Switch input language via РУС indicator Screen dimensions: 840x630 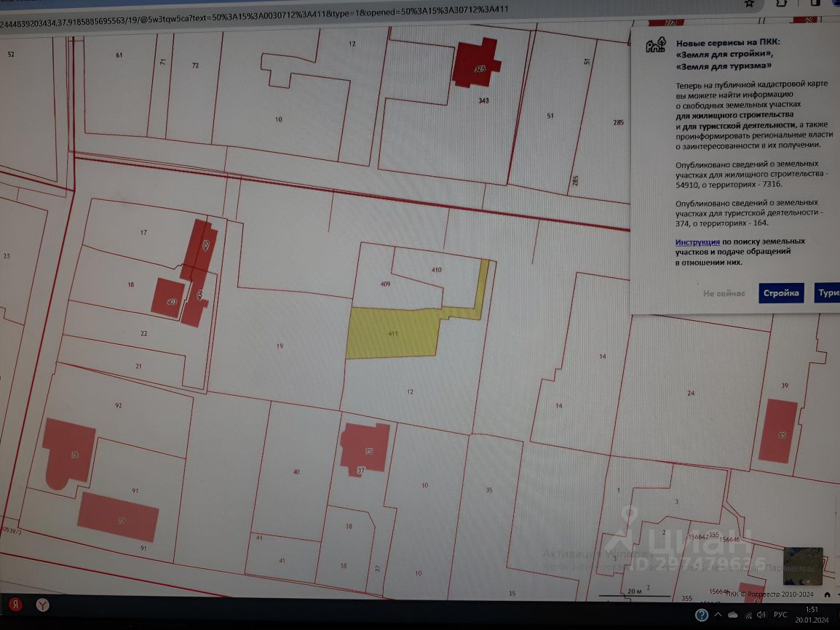(x=780, y=615)
